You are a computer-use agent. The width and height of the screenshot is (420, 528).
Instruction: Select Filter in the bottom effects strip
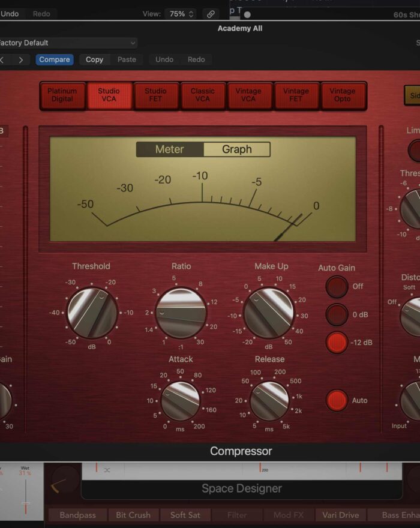tap(237, 515)
